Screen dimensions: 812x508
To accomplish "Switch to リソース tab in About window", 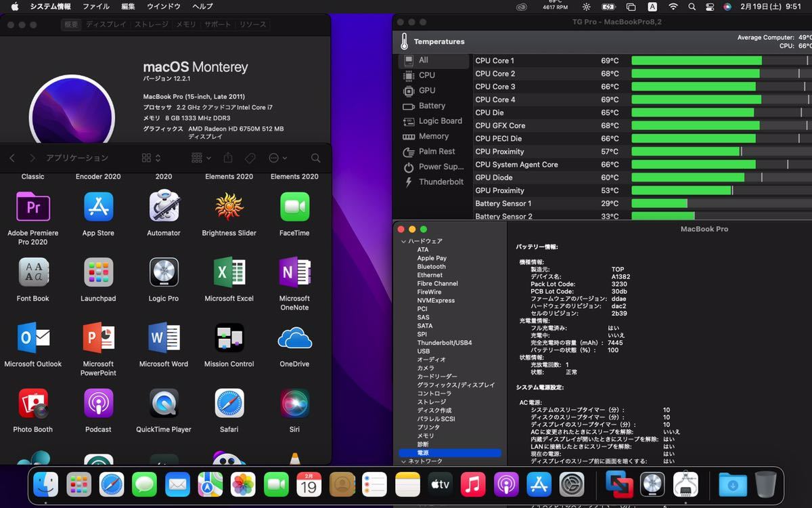I will pyautogui.click(x=253, y=24).
